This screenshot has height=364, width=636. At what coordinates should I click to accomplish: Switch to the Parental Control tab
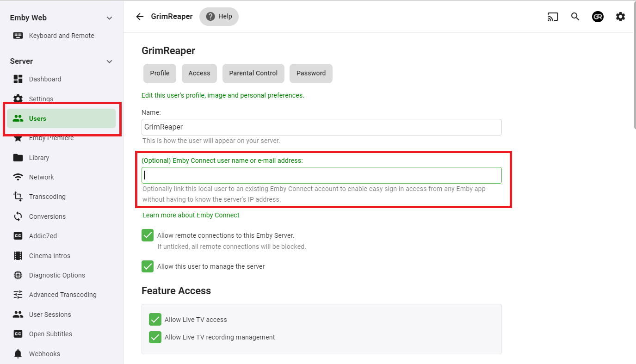(253, 73)
